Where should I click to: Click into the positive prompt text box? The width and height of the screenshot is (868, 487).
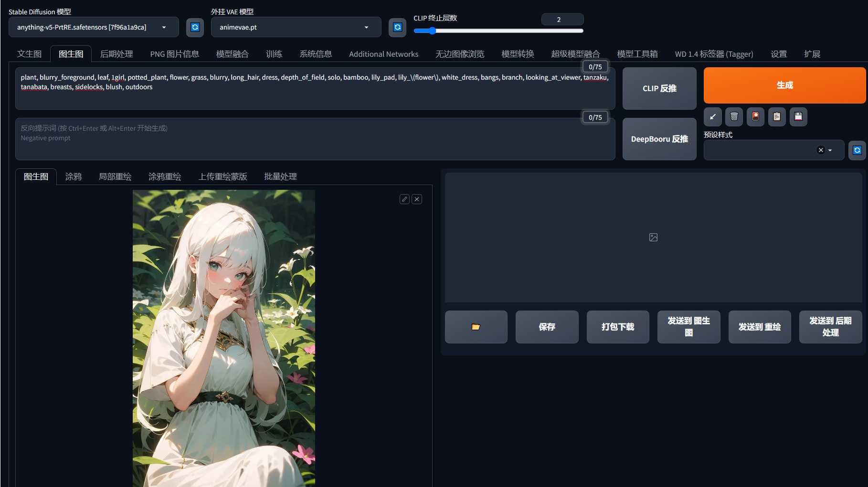(315, 88)
